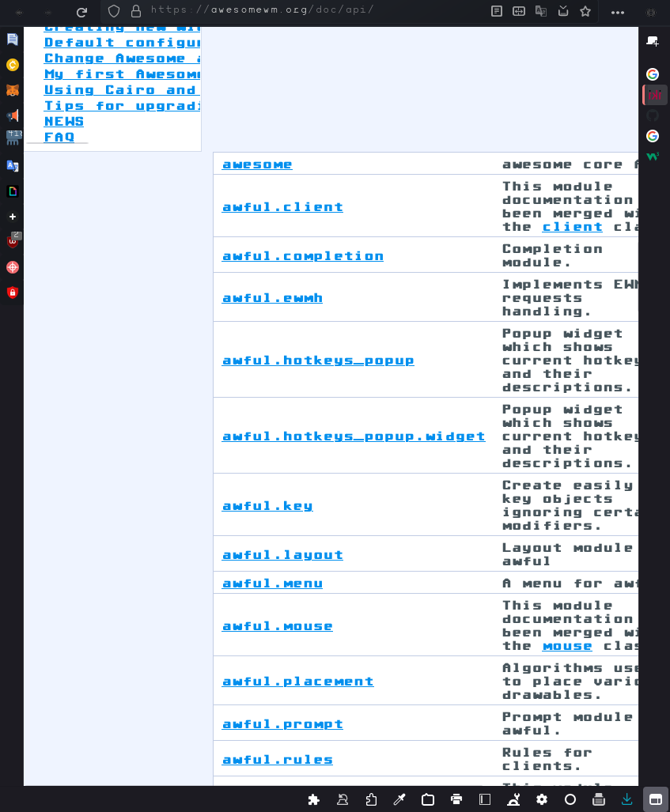This screenshot has height=812, width=670.
Task: Click the printer icon in bottom bar
Action: [456, 799]
